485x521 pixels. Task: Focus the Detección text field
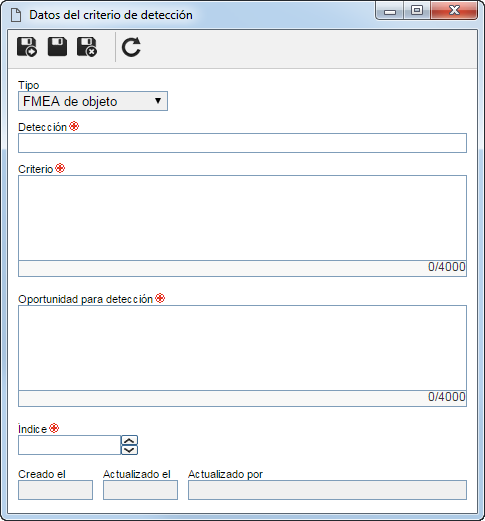pos(242,143)
